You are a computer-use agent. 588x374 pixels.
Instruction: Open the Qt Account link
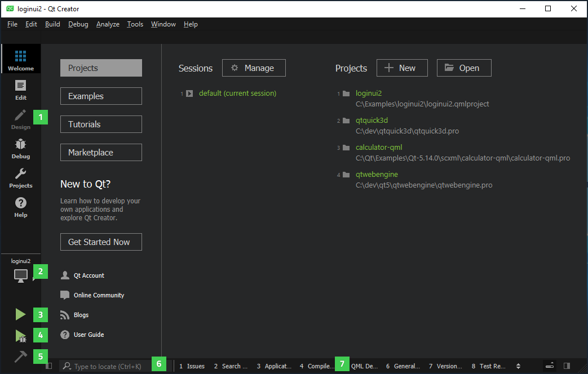[89, 275]
